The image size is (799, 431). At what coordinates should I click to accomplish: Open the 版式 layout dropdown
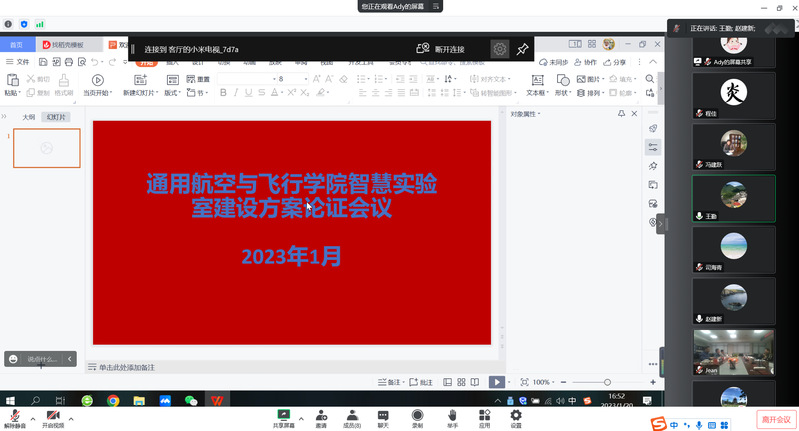point(173,93)
